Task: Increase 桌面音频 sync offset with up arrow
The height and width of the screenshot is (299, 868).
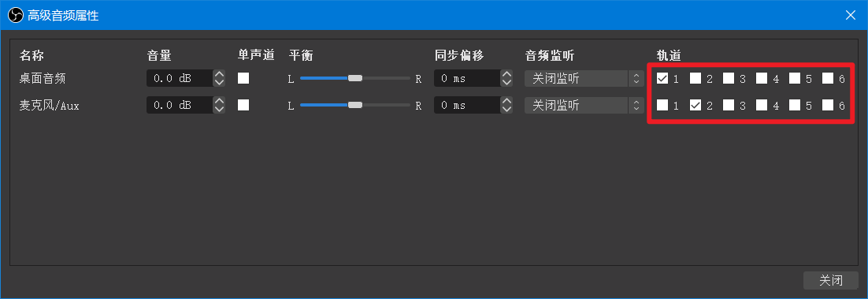Action: (x=506, y=74)
